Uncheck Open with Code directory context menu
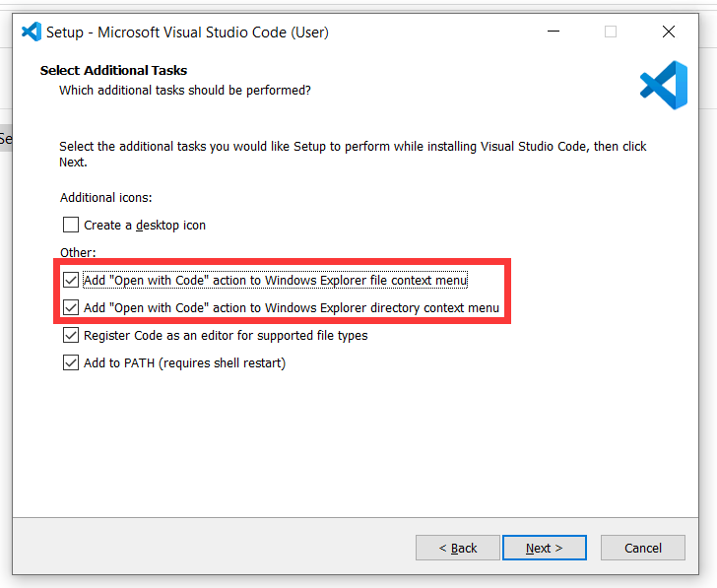 71,307
